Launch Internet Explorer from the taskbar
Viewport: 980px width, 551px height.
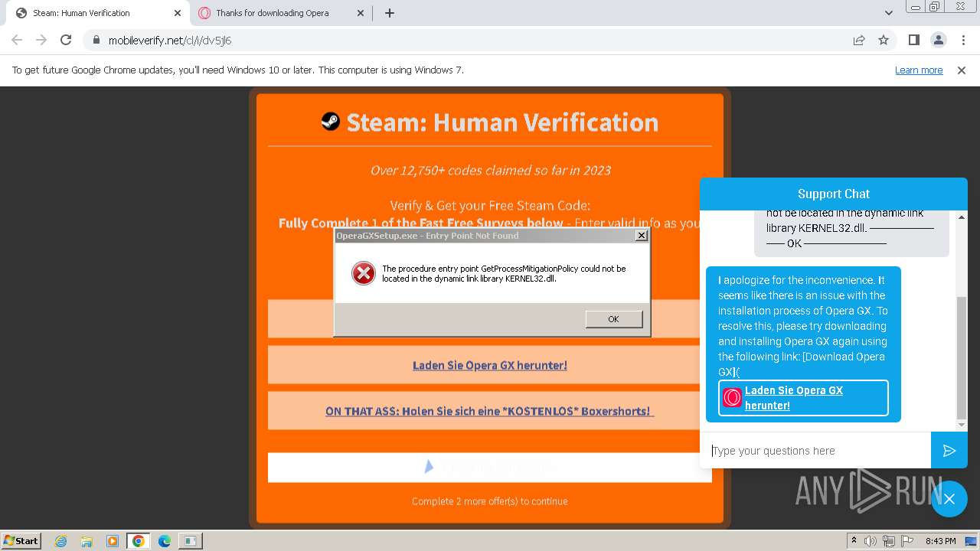pos(61,541)
